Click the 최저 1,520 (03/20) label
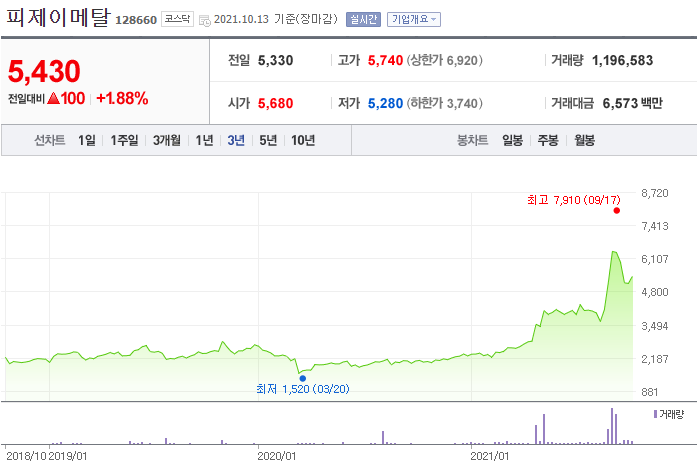 point(303,389)
